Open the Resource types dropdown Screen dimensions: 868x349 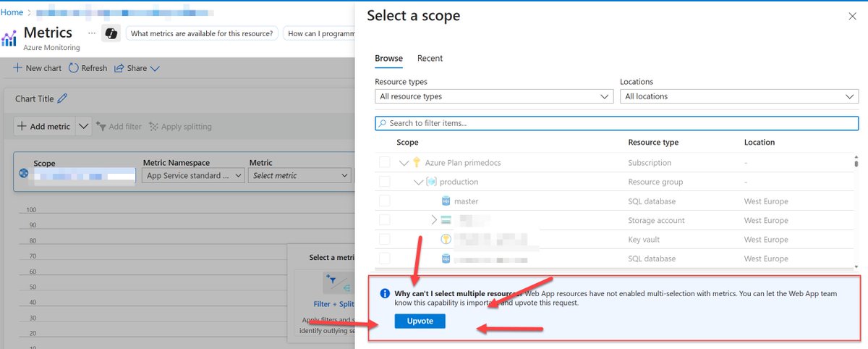click(494, 96)
